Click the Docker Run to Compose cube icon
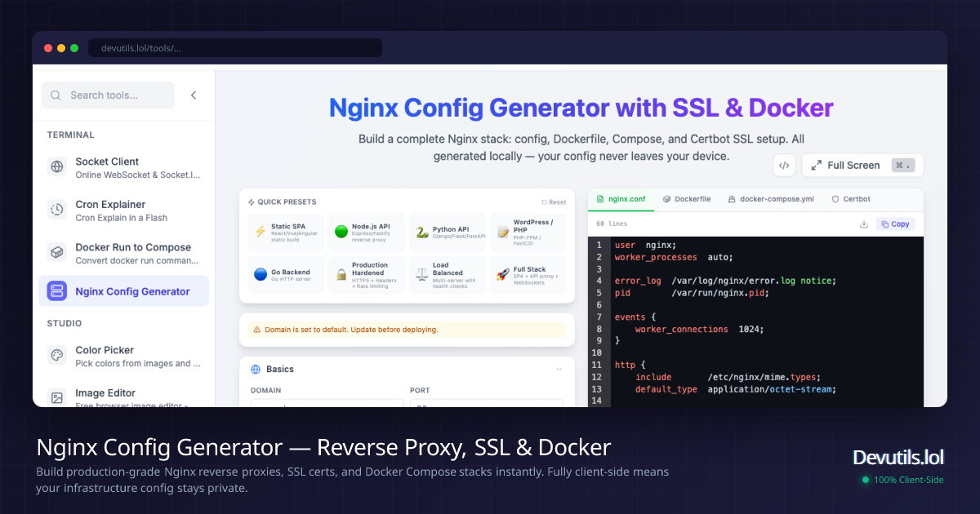Screen dimensions: 980x514 [57, 253]
